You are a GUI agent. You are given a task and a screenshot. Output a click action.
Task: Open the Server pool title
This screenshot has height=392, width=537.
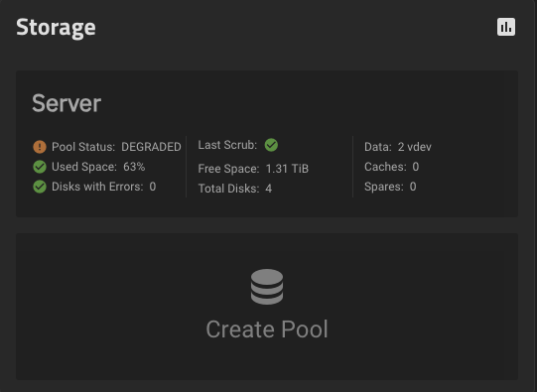(67, 103)
